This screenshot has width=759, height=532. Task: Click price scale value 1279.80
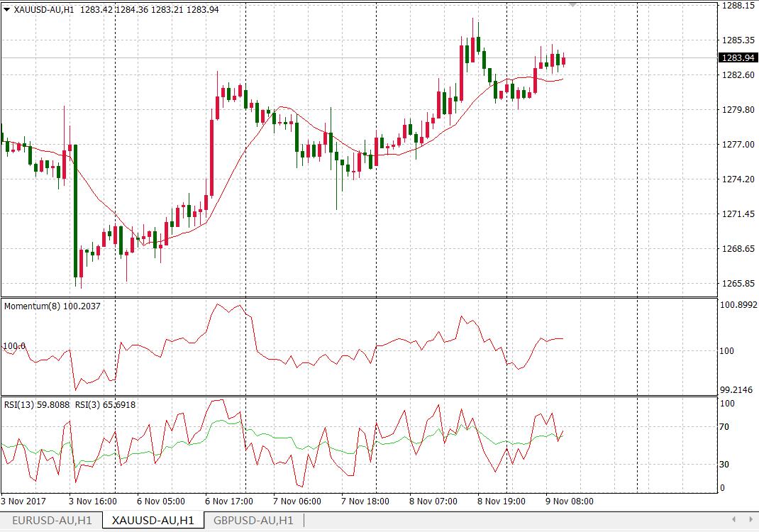click(738, 110)
